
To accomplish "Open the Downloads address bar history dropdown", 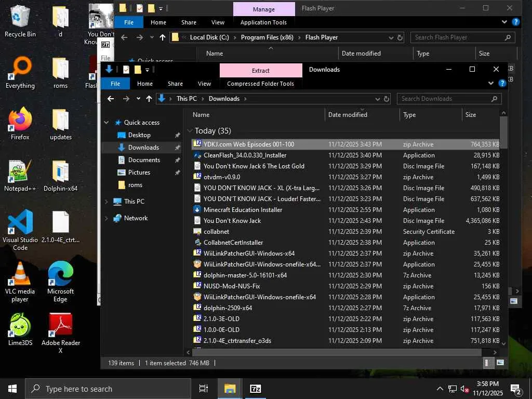I will pyautogui.click(x=377, y=99).
